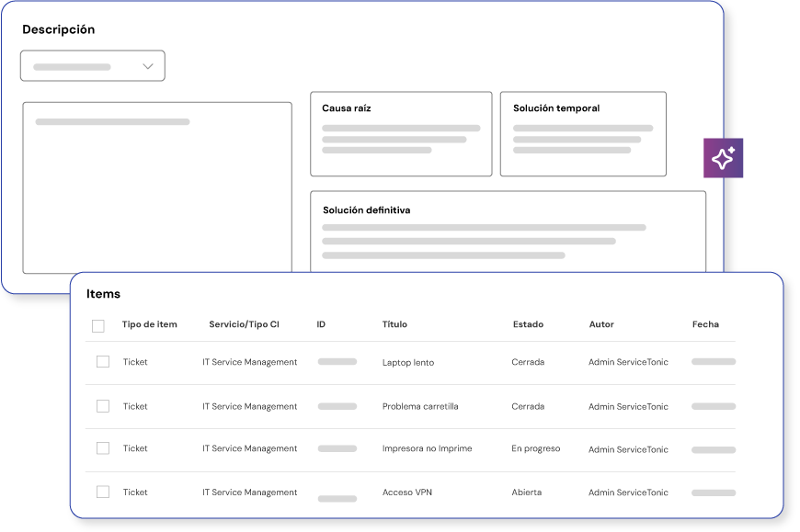This screenshot has width=800, height=532.
Task: Open the Laptop lento title
Action: pos(408,362)
